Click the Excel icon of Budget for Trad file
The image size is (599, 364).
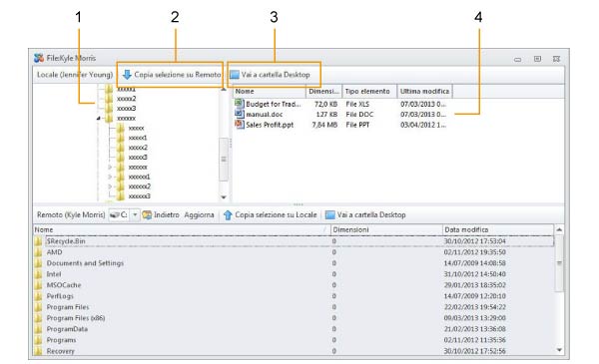(x=240, y=104)
